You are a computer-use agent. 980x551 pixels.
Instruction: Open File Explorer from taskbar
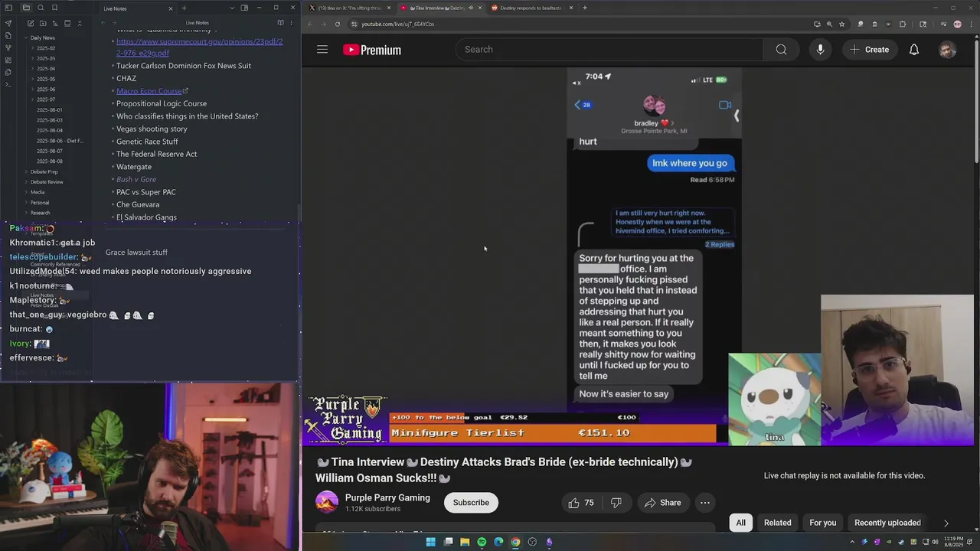[465, 542]
